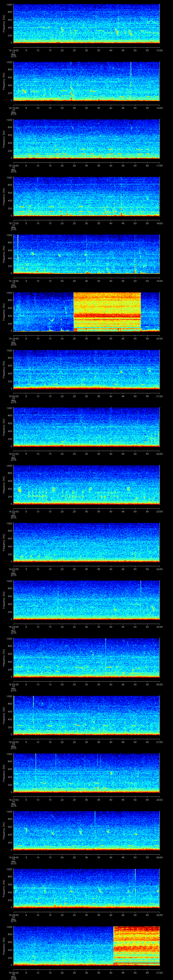Click the '22:00' end-time axis label
Screen dimensions: 173x980
(x=159, y=454)
